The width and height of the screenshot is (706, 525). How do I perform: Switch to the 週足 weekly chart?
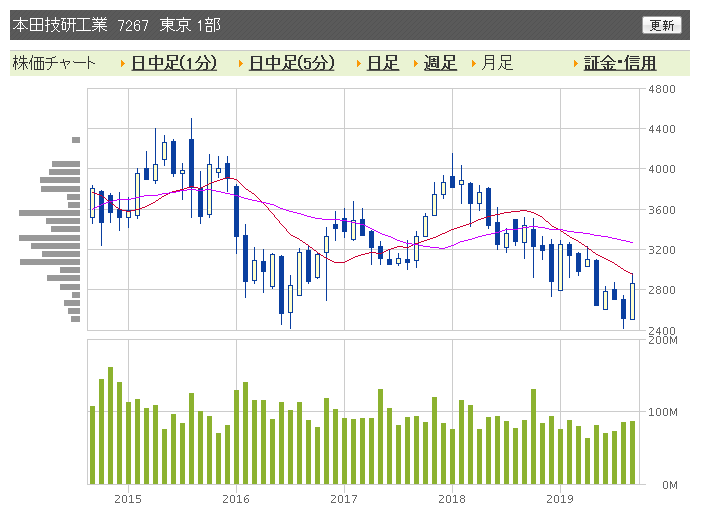(440, 63)
